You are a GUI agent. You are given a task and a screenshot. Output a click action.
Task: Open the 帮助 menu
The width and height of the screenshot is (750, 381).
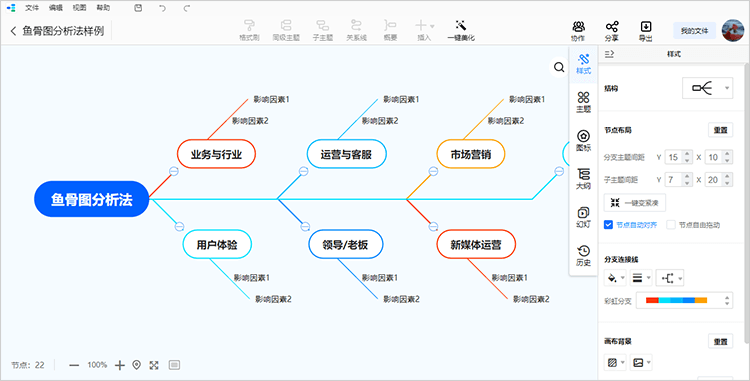click(103, 8)
